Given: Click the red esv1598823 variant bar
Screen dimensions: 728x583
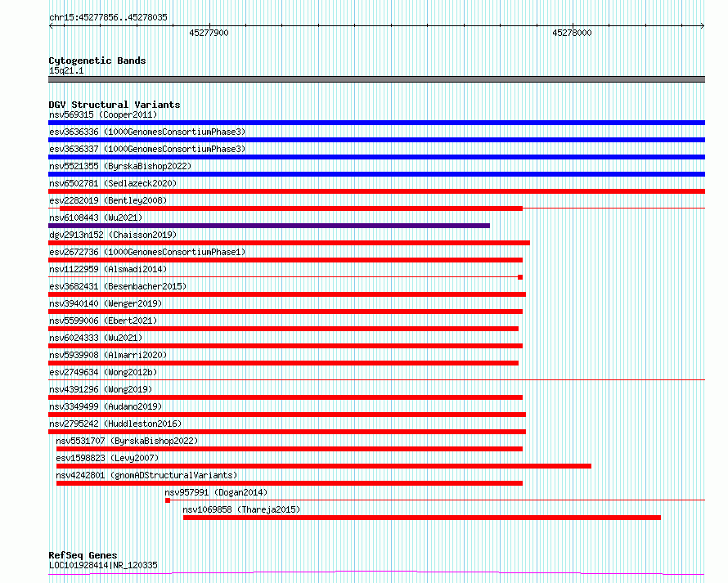Looking at the screenshot, I should (324, 466).
